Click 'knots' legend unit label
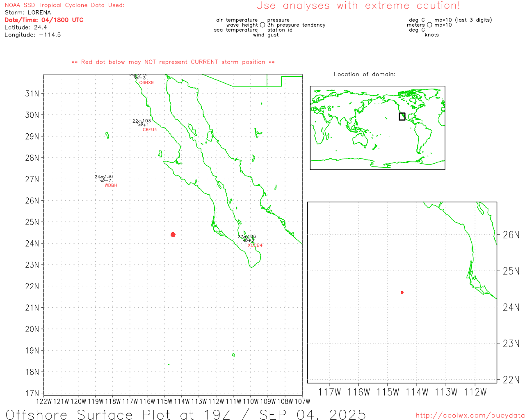The image size is (525, 420). point(432,35)
